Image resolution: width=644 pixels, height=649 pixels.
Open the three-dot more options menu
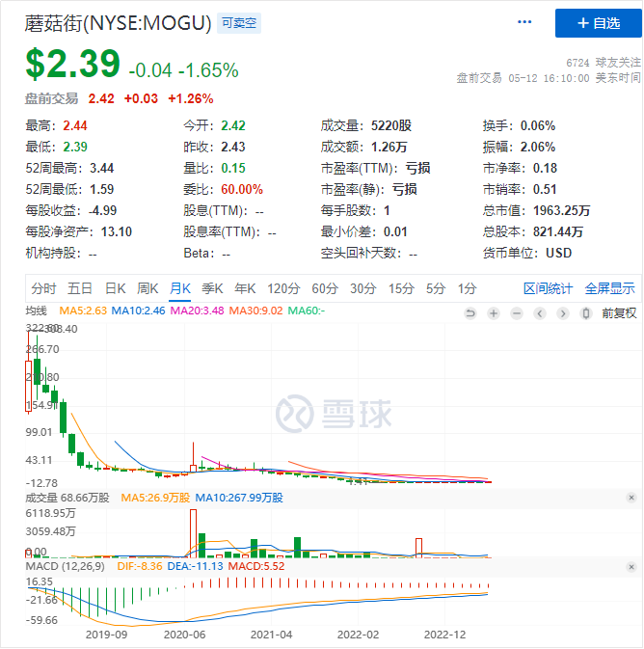click(x=524, y=22)
